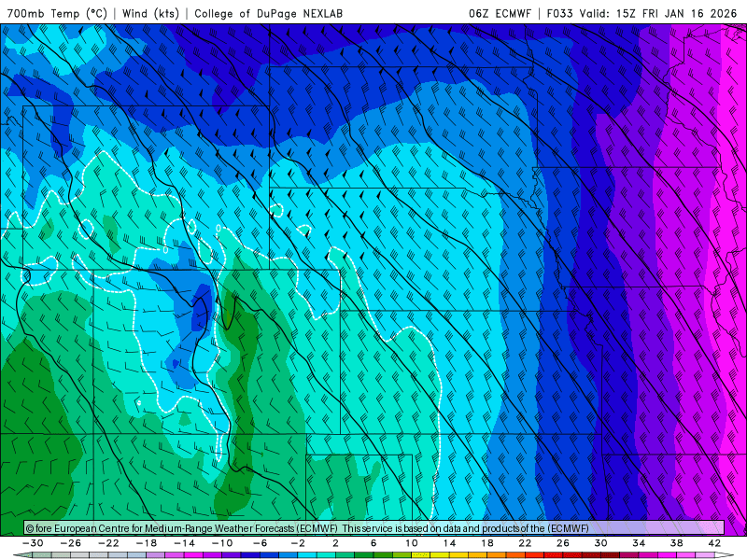Click the ECMWF copyright attribution banner

[x=374, y=528]
